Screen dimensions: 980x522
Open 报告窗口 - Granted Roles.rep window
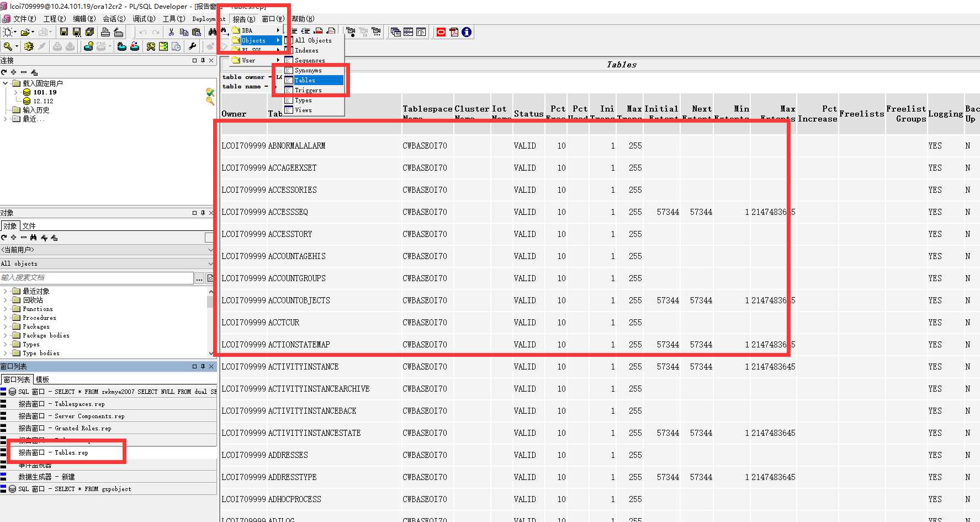[x=108, y=428]
